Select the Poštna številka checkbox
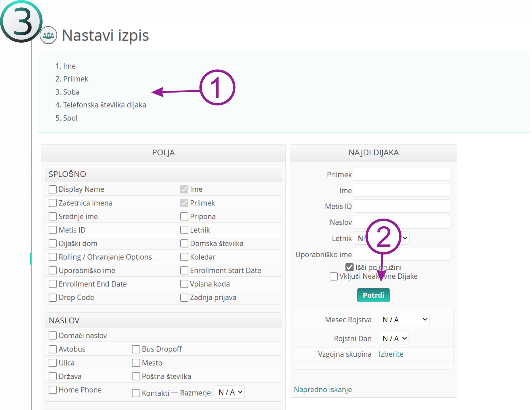The width and height of the screenshot is (532, 410). 136,376
